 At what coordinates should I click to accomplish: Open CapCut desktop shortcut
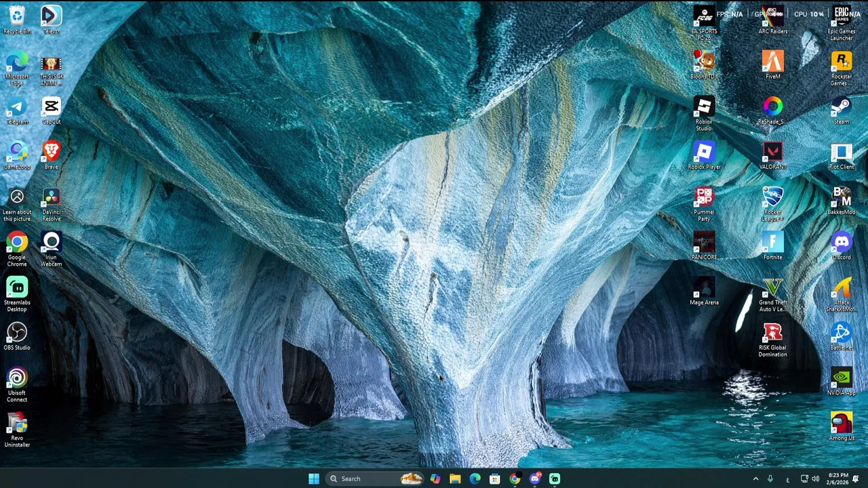[x=51, y=110]
